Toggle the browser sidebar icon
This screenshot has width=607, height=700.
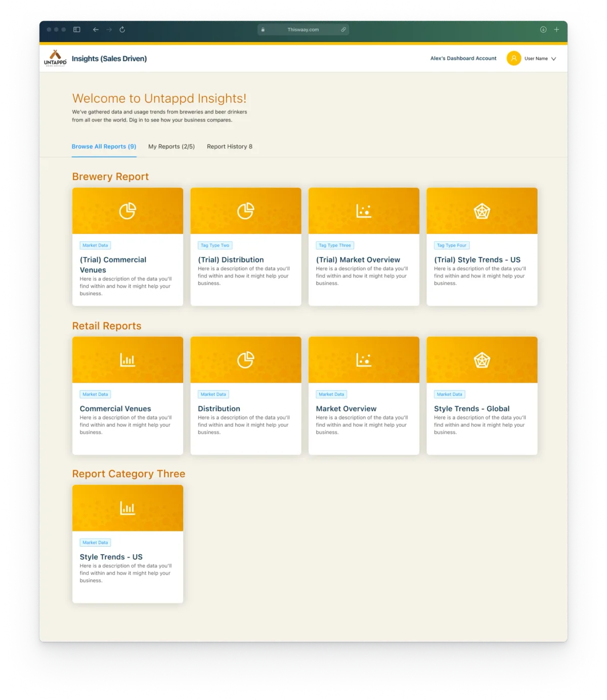tap(77, 29)
